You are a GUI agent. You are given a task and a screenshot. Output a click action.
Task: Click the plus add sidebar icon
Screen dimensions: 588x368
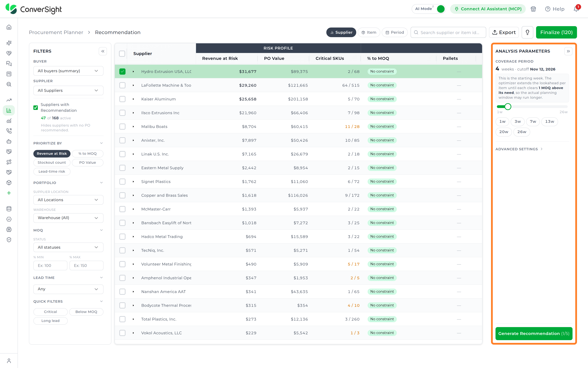point(9,193)
